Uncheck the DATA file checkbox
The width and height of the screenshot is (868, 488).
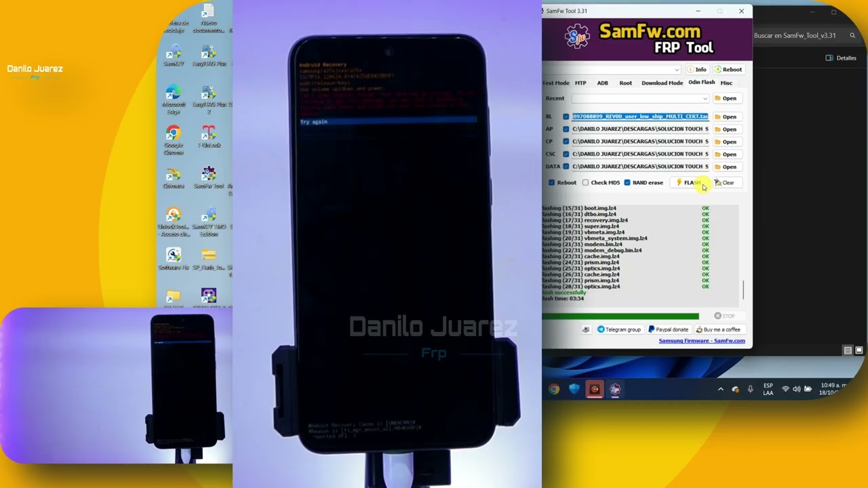point(566,166)
